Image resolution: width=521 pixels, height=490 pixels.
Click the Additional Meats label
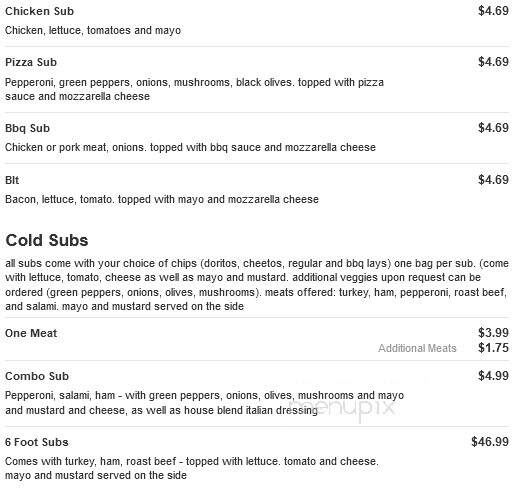point(417,348)
